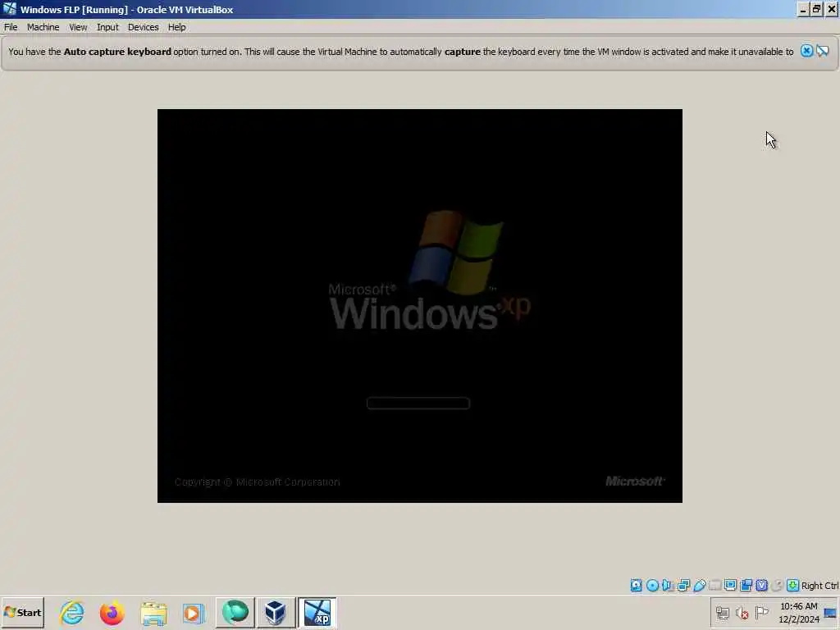Click the greyed mouse integration indicator
Screen dimensions: 840x630
click(777, 585)
